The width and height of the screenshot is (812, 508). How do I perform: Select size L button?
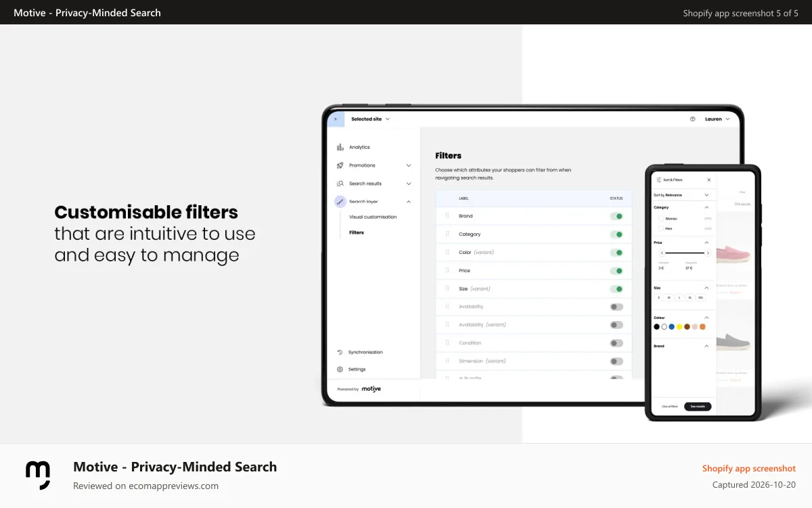679,297
